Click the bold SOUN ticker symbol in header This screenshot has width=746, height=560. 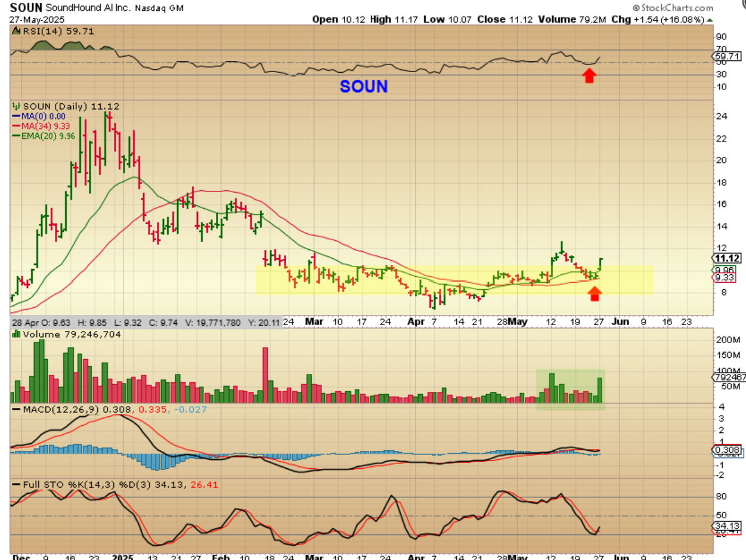pyautogui.click(x=24, y=8)
